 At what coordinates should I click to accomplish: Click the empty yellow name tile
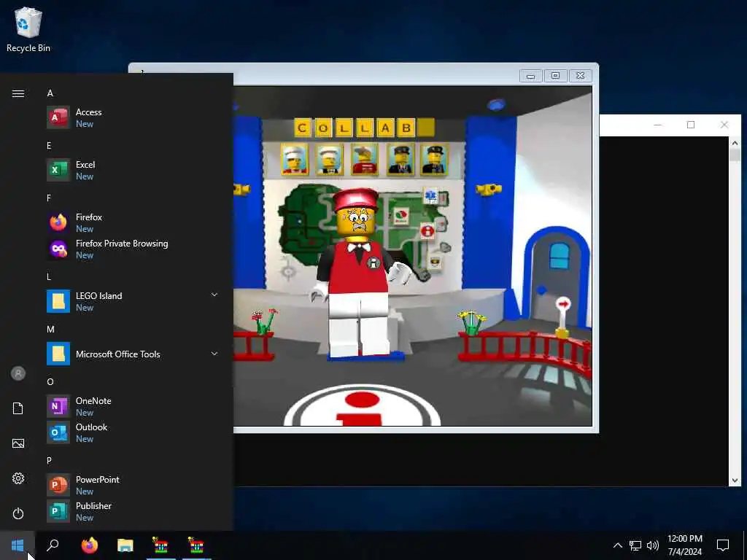[427, 128]
